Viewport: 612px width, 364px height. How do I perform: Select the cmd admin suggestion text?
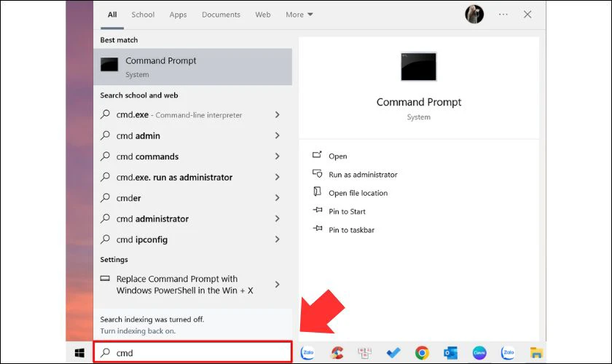138,135
